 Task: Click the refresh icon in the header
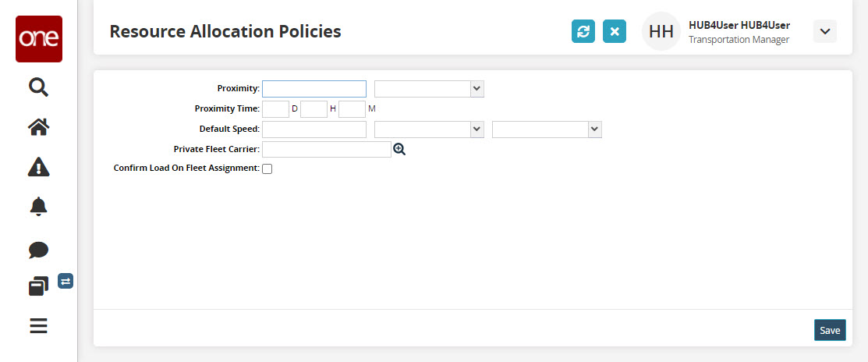pos(583,32)
